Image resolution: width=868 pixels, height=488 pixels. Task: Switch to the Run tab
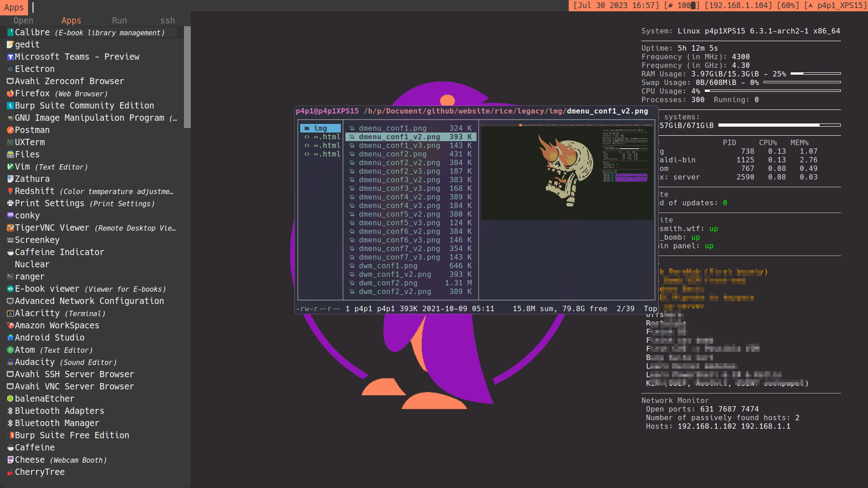point(119,20)
